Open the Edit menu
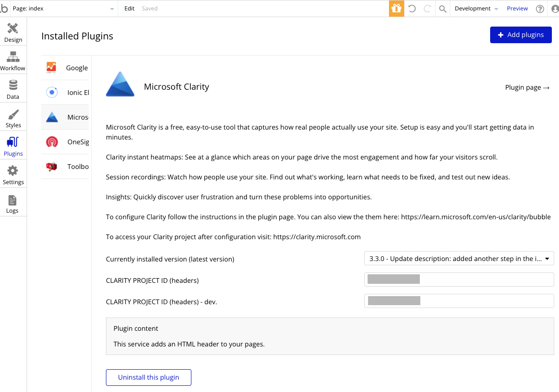This screenshot has height=392, width=559. [129, 9]
